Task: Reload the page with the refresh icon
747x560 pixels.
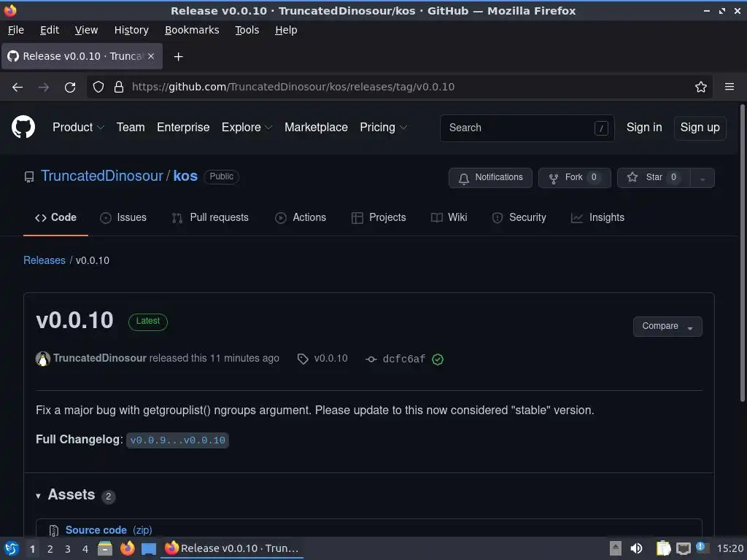Action: 70,87
